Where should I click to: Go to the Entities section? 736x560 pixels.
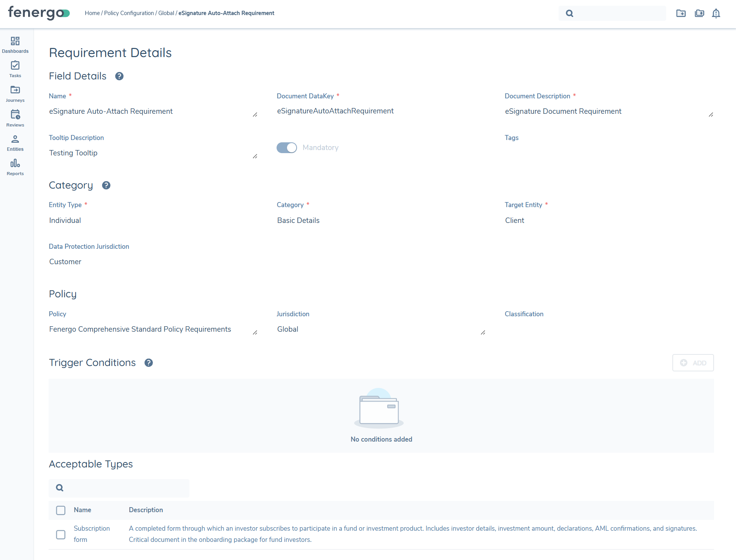click(15, 142)
